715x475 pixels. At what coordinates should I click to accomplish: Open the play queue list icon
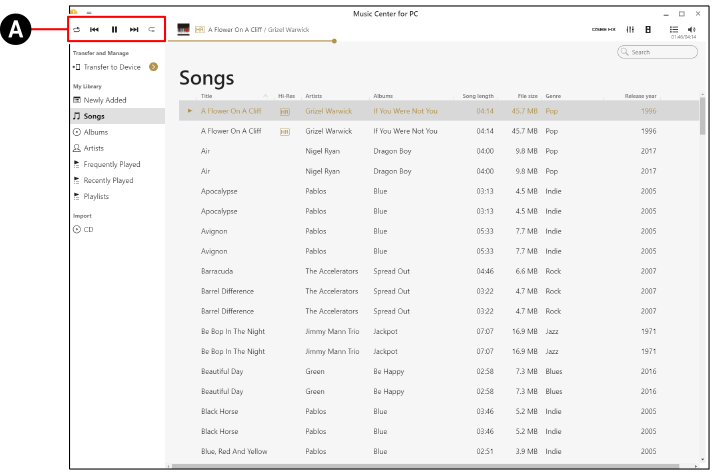click(x=673, y=30)
